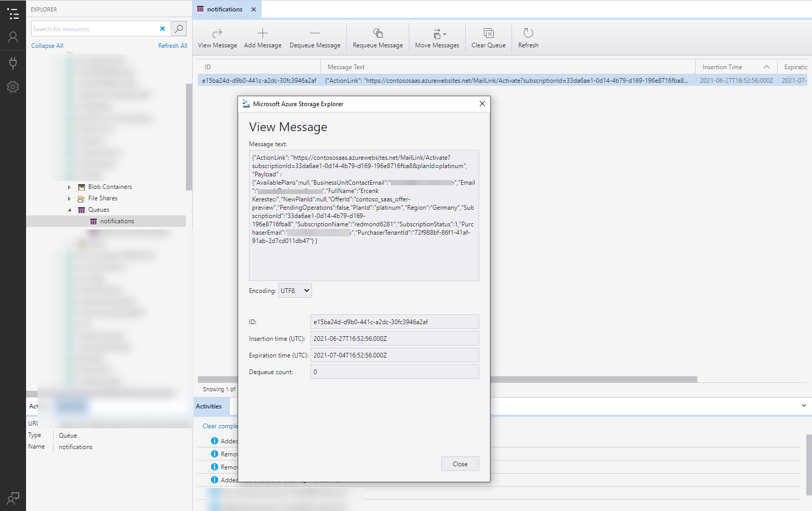
Task: Click the Requeue Message toolbar button
Action: pos(378,39)
